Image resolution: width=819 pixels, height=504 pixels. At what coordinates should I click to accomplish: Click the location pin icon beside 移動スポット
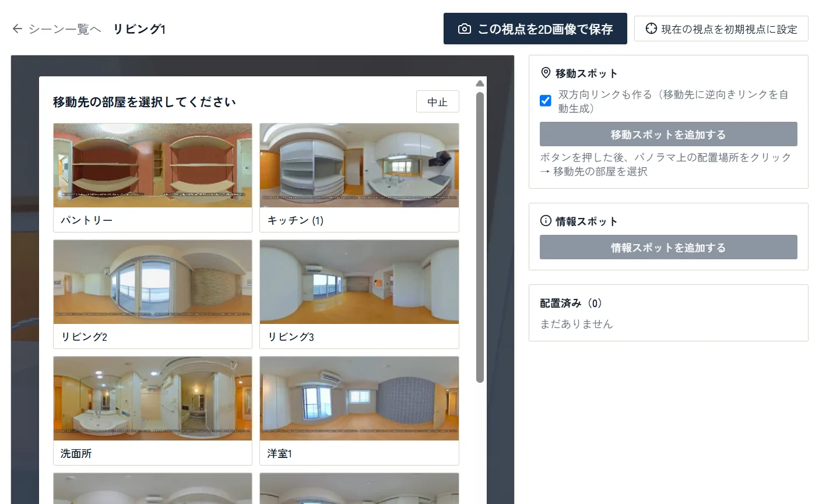546,73
